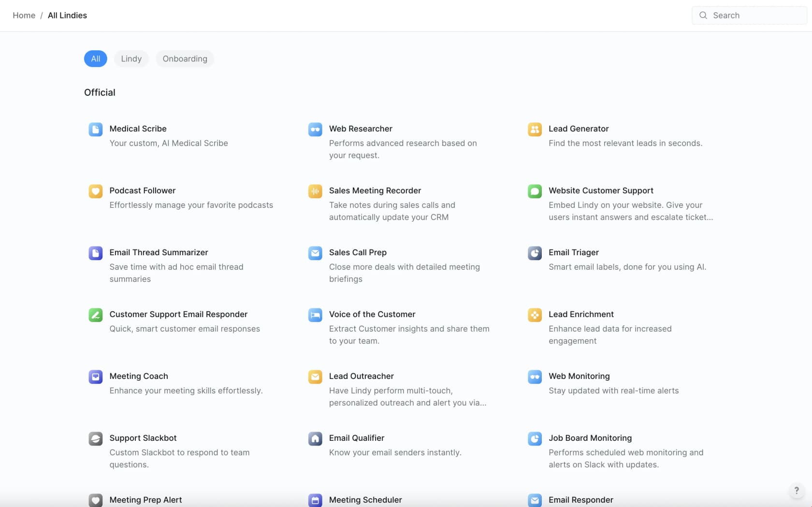Click 'Enhance your meeting skills effortlessly.' description
Screen dimensions: 812x507
point(186,391)
